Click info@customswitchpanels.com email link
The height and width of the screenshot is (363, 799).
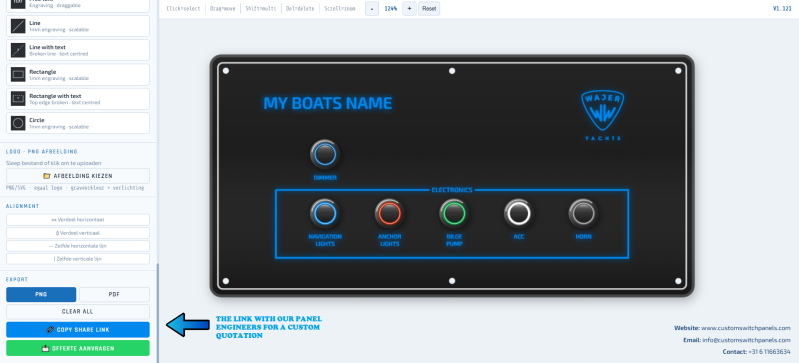click(747, 340)
